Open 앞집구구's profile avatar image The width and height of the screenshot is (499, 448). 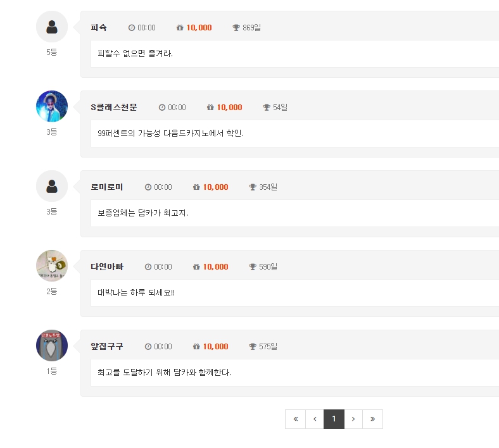[52, 345]
